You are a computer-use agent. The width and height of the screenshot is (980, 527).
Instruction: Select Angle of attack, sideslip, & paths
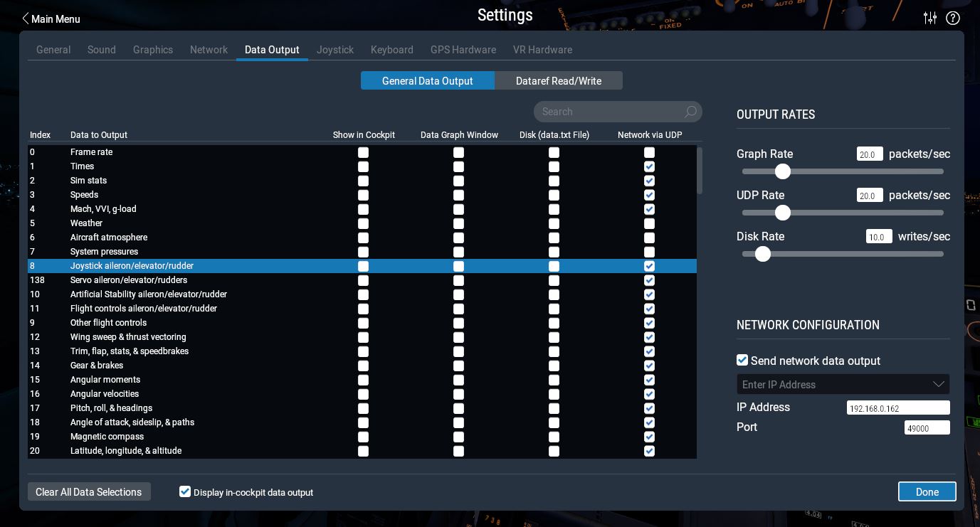pyautogui.click(x=362, y=422)
